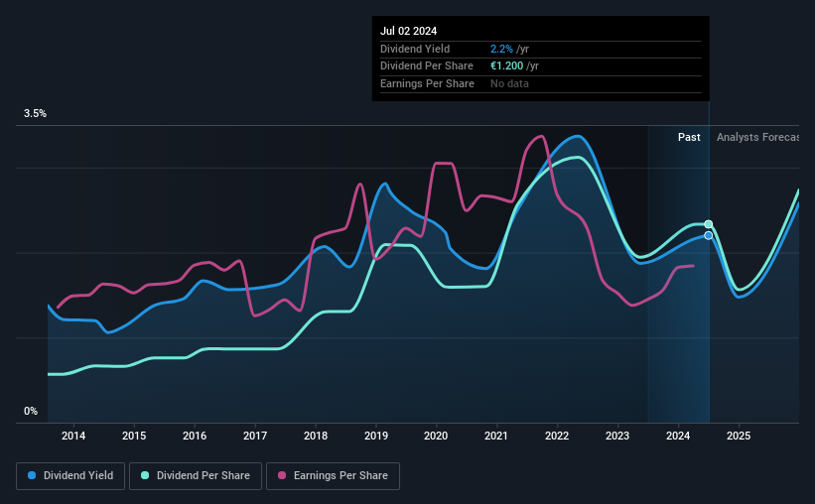Select the 2014 year label on axis
815x504 pixels.
[x=73, y=436]
